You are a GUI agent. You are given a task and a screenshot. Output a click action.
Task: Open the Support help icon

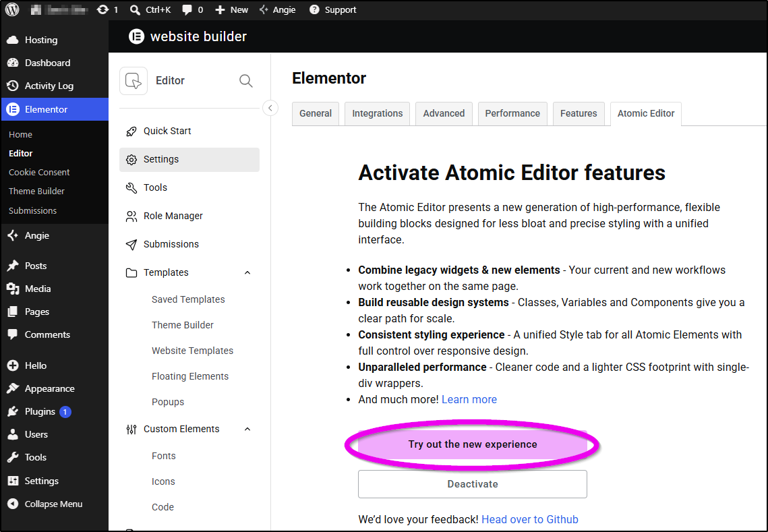[x=314, y=9]
